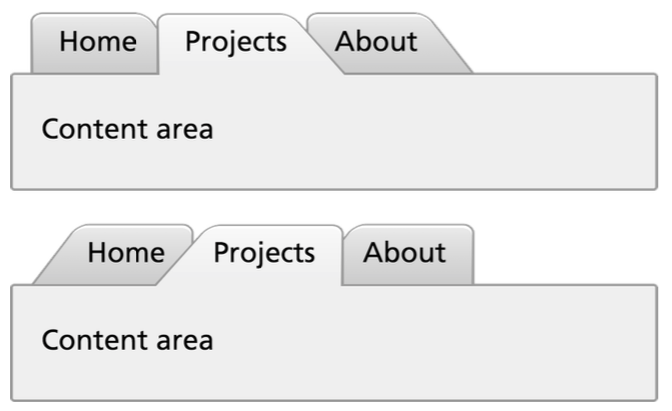Click the lower panel's "Content area" text
Image resolution: width=672 pixels, height=411 pixels.
coord(127,340)
